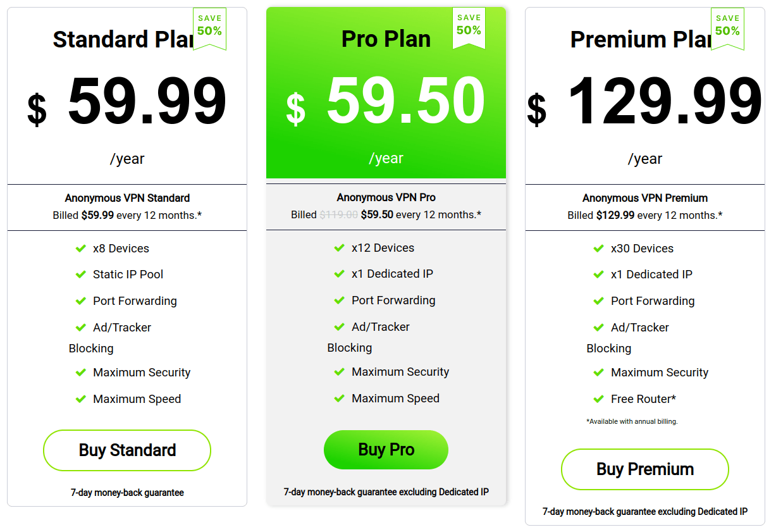Viewport: 776px width, 532px height.
Task: Click the SAVE 50% ribbon on Pro Plan
Action: click(469, 28)
